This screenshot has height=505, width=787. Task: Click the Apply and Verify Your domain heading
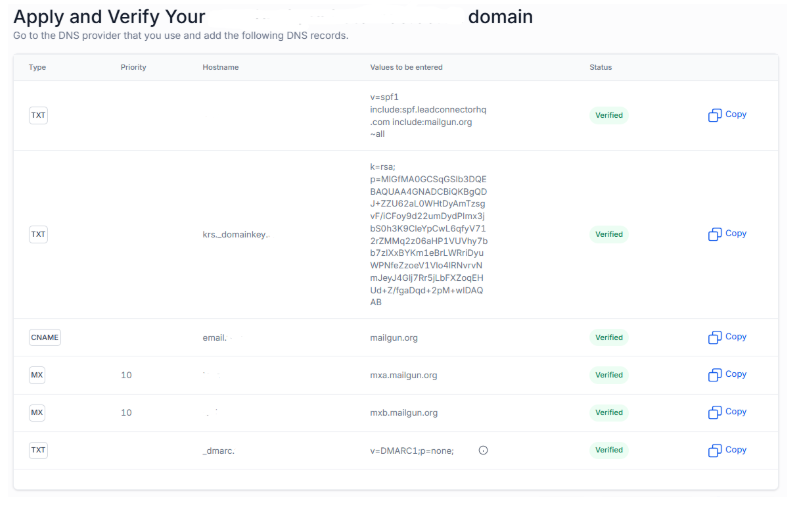pyautogui.click(x=273, y=17)
